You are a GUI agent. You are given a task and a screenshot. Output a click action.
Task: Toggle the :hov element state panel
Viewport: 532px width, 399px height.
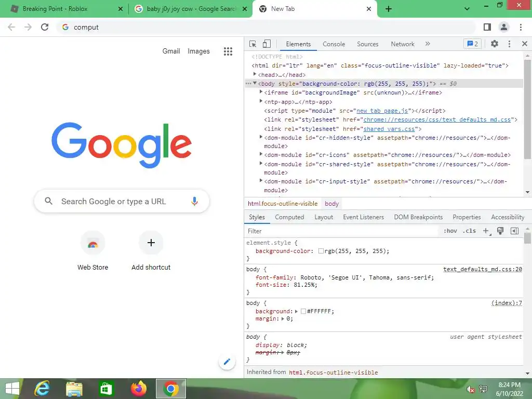click(450, 231)
